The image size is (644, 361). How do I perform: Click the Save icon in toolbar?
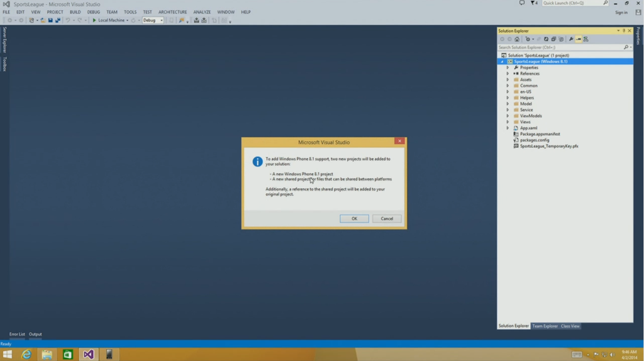(50, 20)
